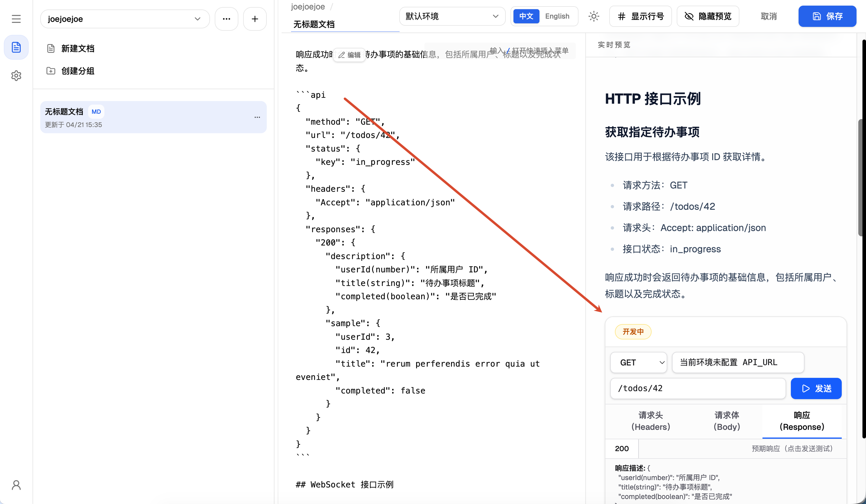The width and height of the screenshot is (866, 504).
Task: Open project more-options ellipsis button
Action: [226, 19]
